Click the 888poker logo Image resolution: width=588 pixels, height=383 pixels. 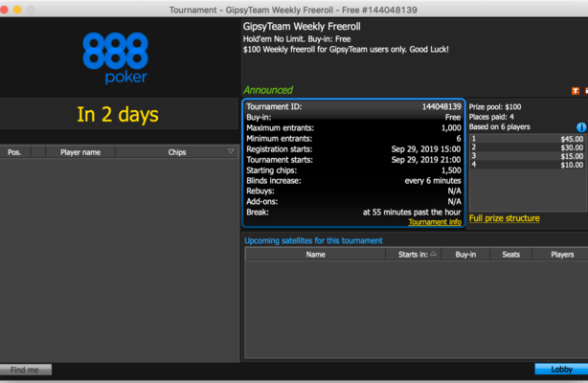(115, 57)
